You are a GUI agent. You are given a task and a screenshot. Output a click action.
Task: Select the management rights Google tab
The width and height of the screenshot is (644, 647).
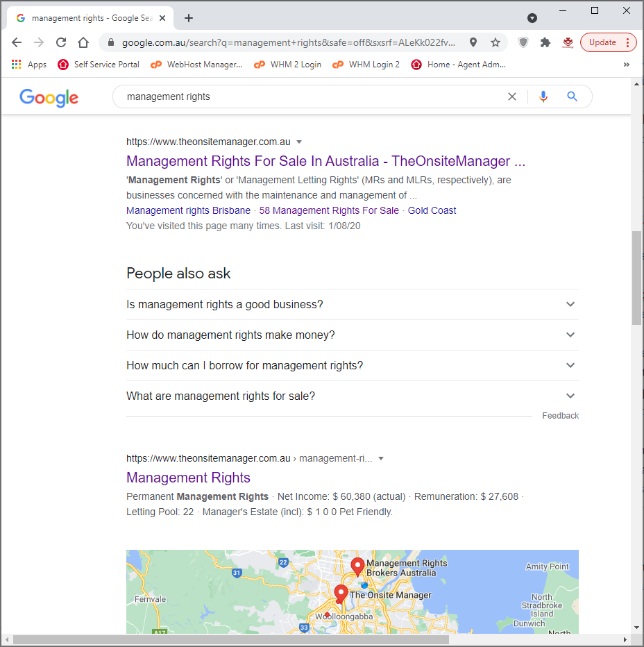pyautogui.click(x=91, y=18)
